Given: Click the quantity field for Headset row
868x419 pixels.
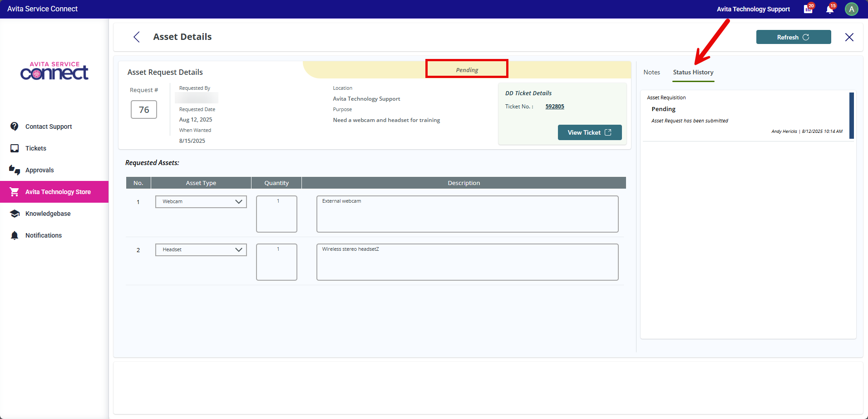Looking at the screenshot, I should coord(276,262).
